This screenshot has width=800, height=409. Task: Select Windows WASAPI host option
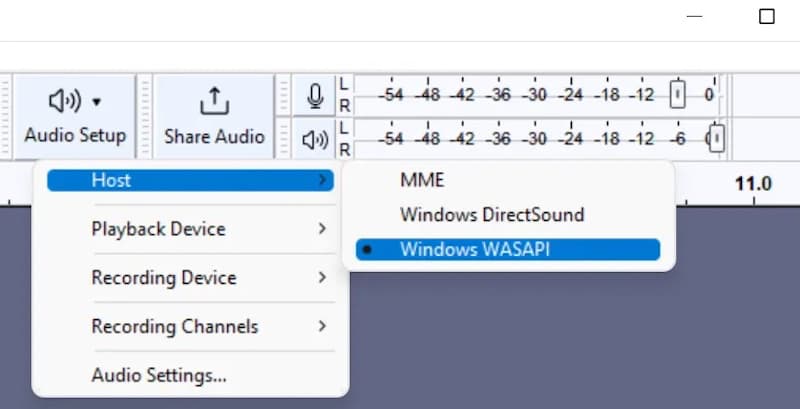tap(508, 249)
